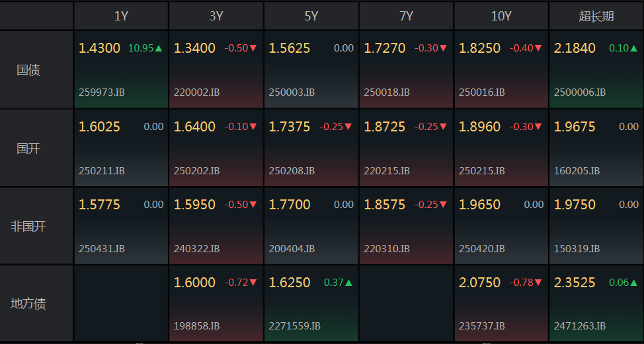Click the green up arrow in 地方债 5Y cell
Image resolution: width=644 pixels, height=344 pixels.
(348, 283)
